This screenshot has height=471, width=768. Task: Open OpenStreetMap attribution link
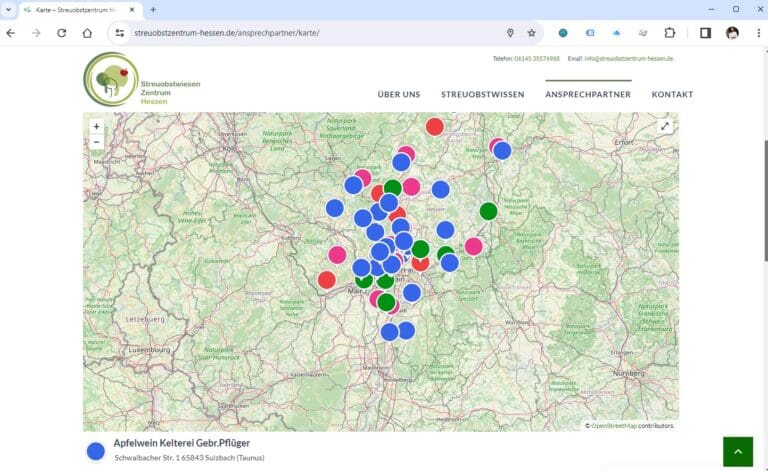614,426
